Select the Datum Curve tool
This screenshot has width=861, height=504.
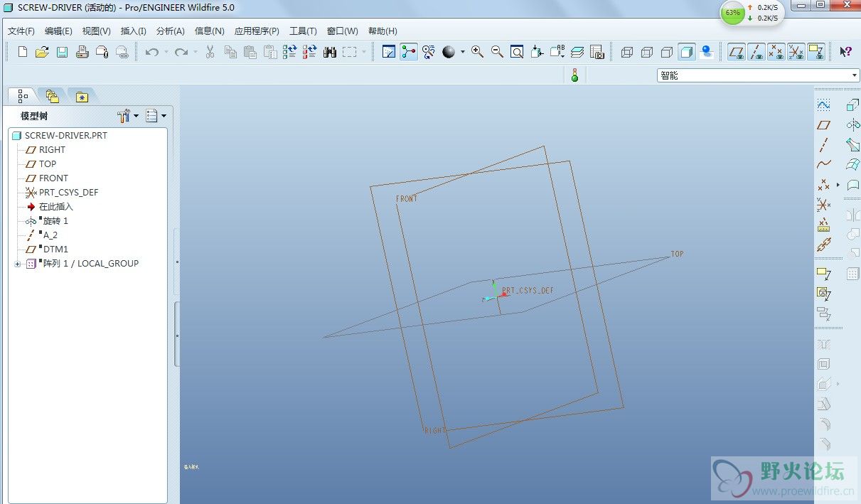pos(824,164)
